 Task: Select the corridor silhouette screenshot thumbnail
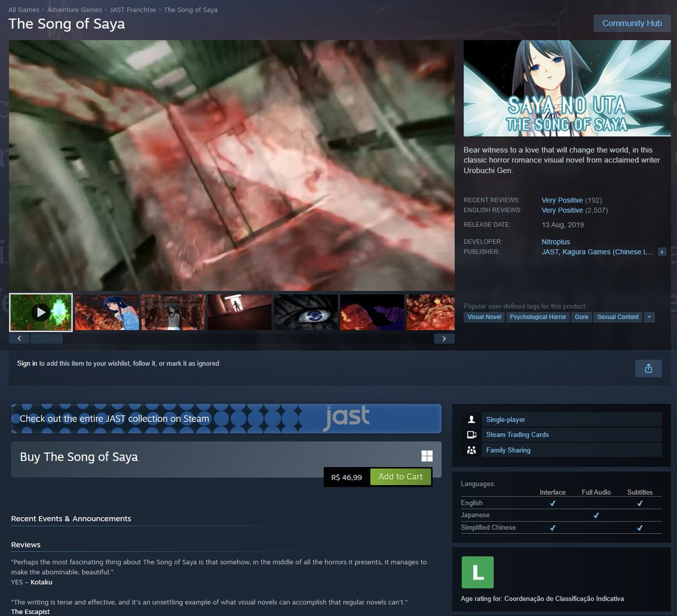click(239, 312)
